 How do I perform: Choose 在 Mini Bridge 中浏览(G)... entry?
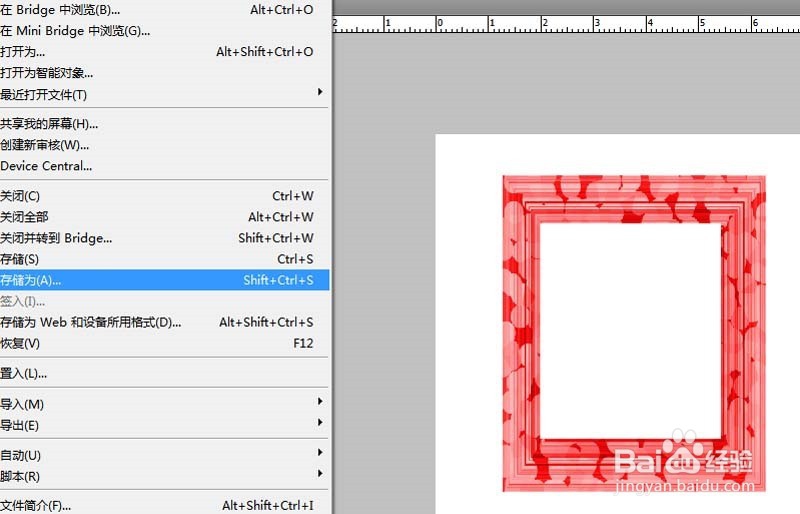(164, 31)
